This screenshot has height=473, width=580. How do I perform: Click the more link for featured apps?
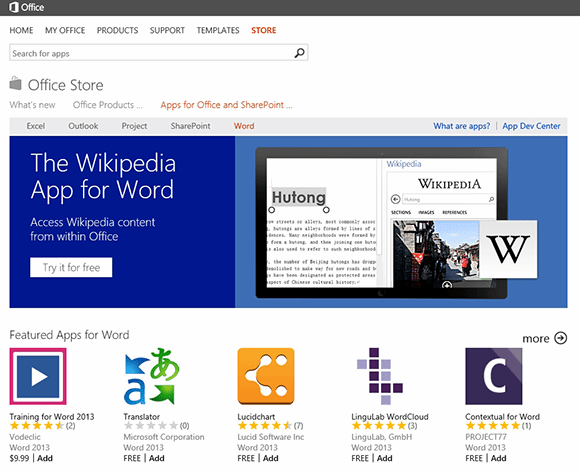(x=536, y=338)
